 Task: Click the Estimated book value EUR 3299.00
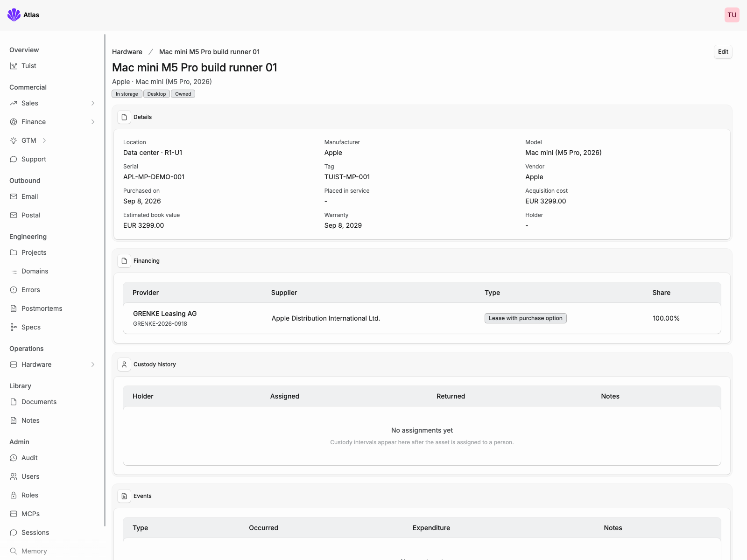tap(144, 225)
